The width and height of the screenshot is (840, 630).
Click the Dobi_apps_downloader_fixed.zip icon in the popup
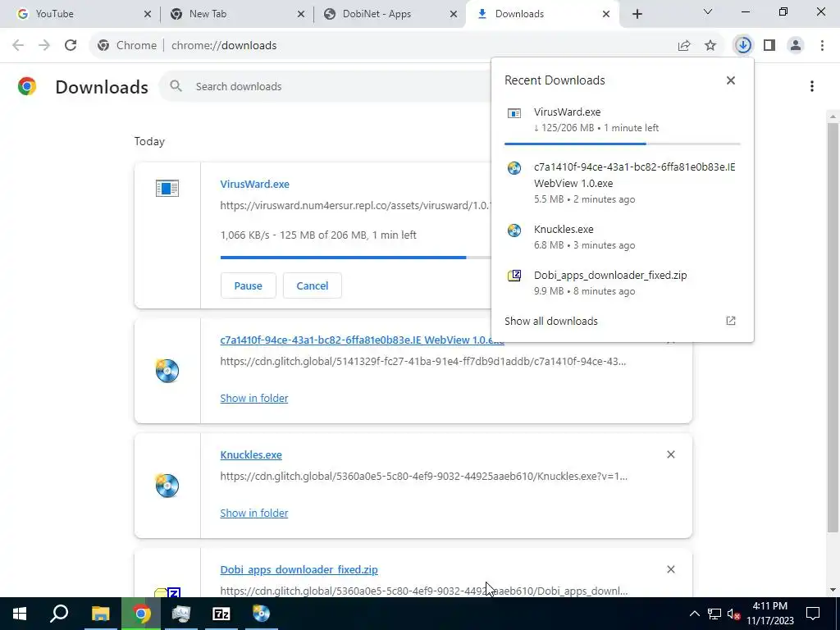point(514,276)
